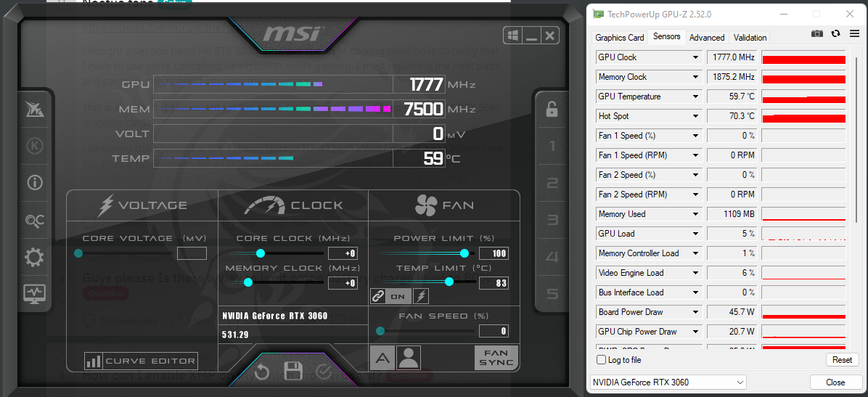Toggle the Fan Sync button
The image size is (868, 397).
click(496, 358)
